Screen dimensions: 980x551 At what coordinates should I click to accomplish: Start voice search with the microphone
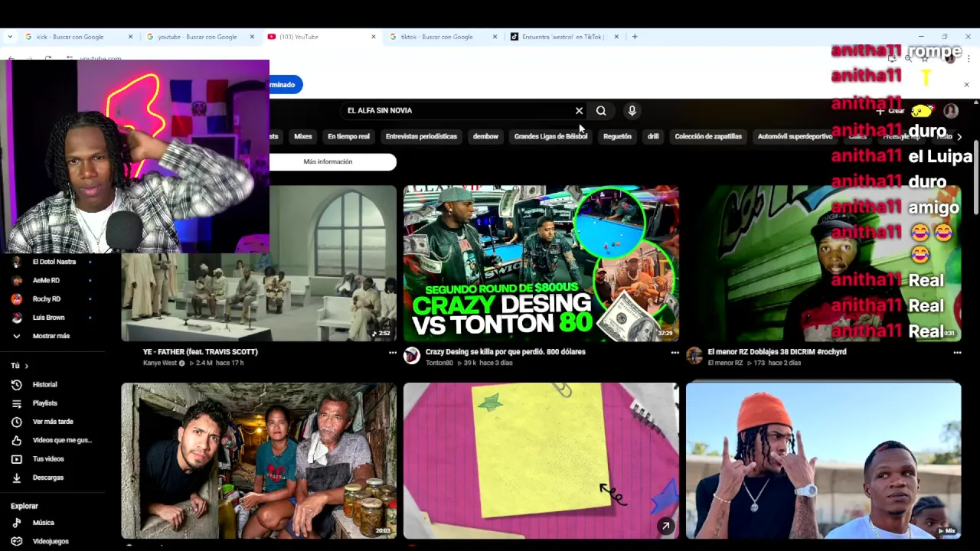click(632, 111)
